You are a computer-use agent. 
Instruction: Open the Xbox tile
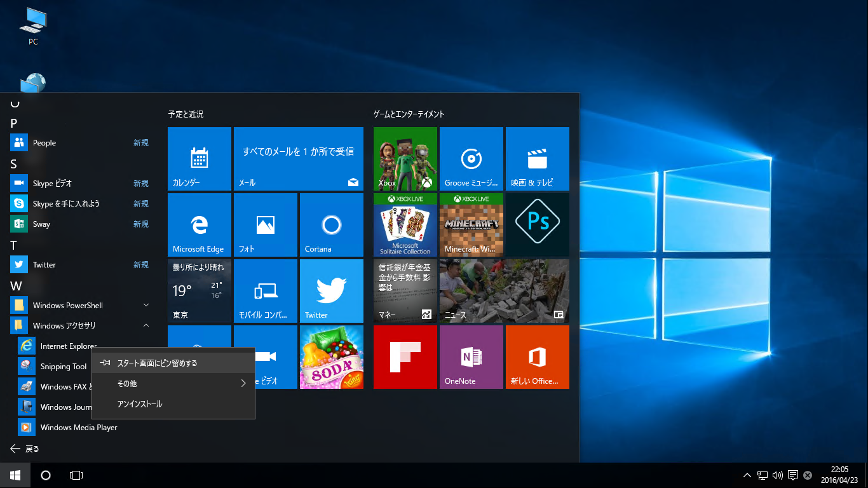pos(405,159)
